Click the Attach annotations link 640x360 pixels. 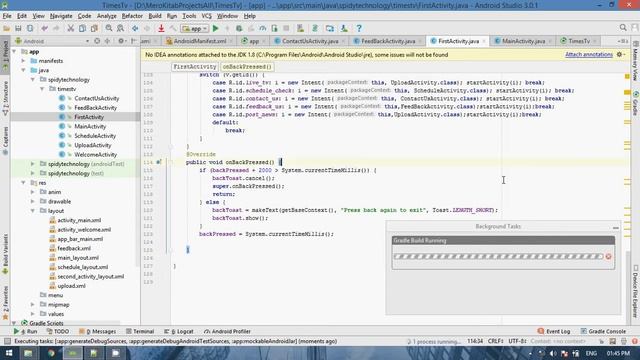coord(589,54)
